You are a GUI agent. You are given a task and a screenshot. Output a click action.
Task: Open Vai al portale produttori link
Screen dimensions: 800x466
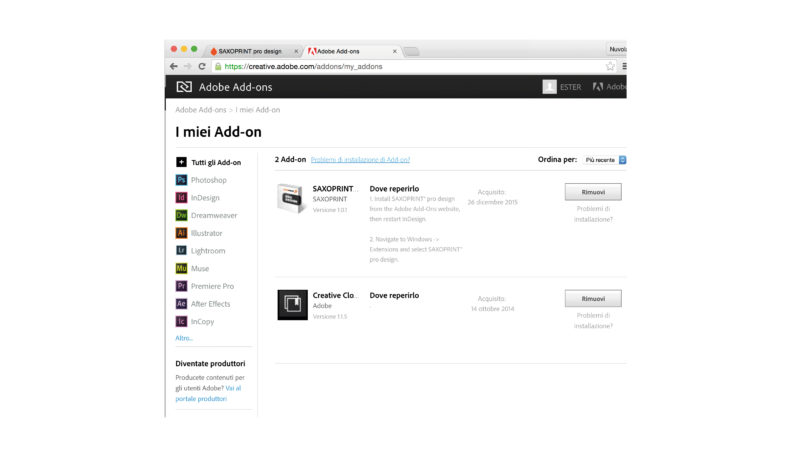[x=208, y=394]
